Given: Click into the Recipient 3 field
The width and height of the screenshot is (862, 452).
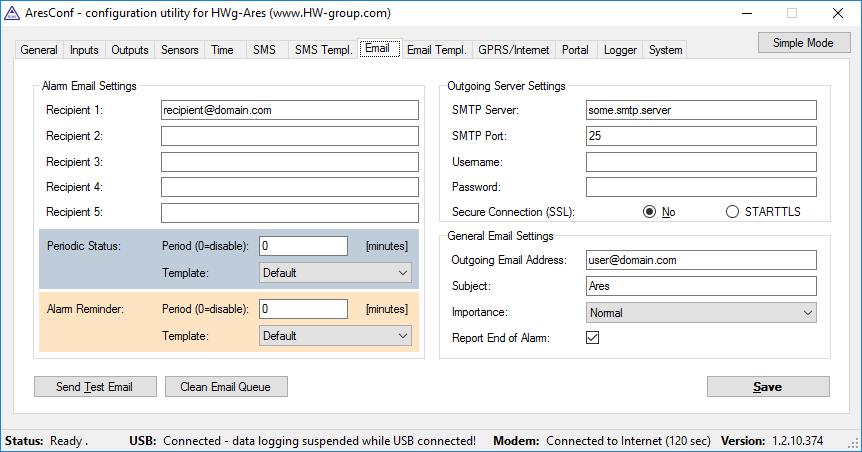Looking at the screenshot, I should pos(290,162).
